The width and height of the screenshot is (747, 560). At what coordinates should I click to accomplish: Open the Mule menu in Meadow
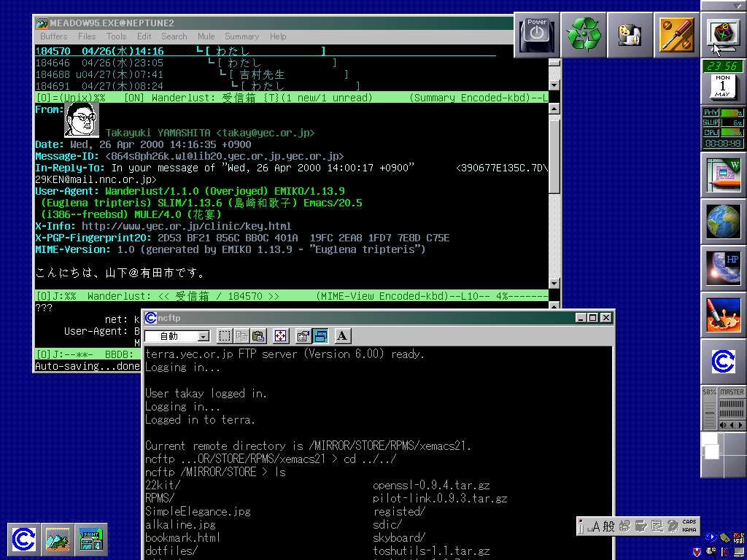[x=206, y=36]
